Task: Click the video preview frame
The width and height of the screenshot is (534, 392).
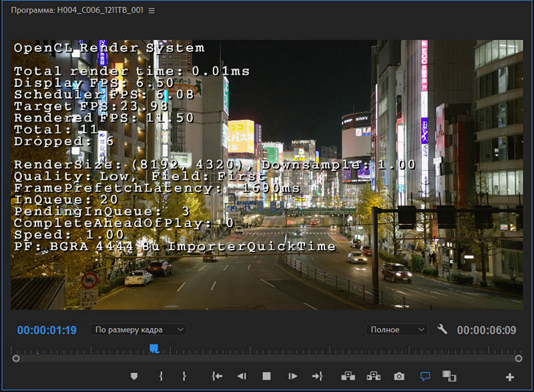Action: 267,175
